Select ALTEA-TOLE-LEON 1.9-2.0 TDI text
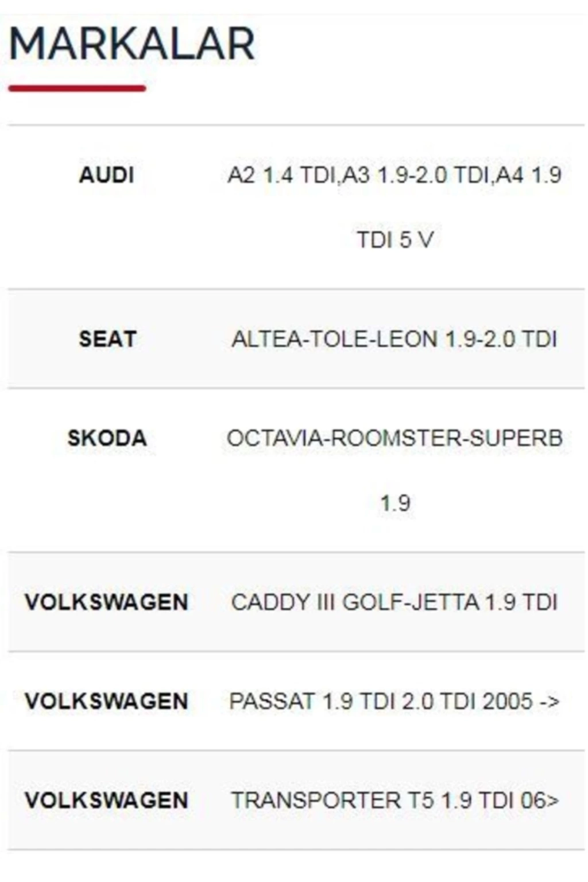This screenshot has width=588, height=882. [x=394, y=339]
